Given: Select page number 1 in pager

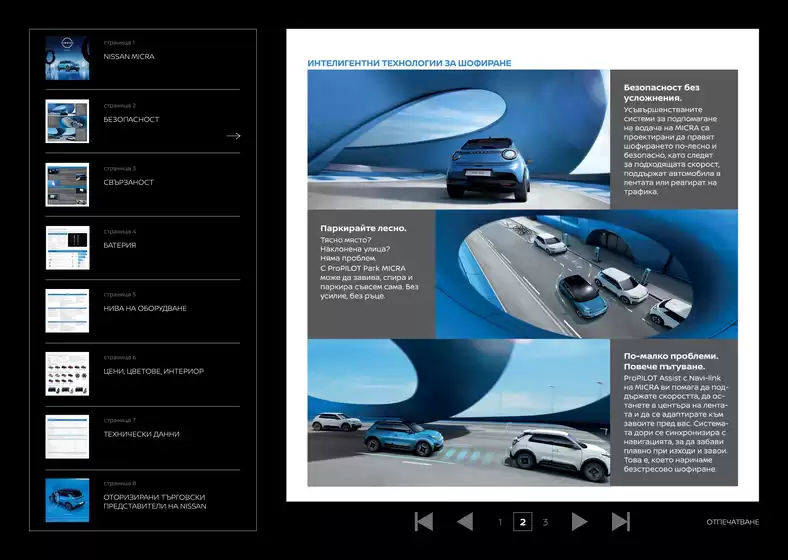Looking at the screenshot, I should coord(500,522).
